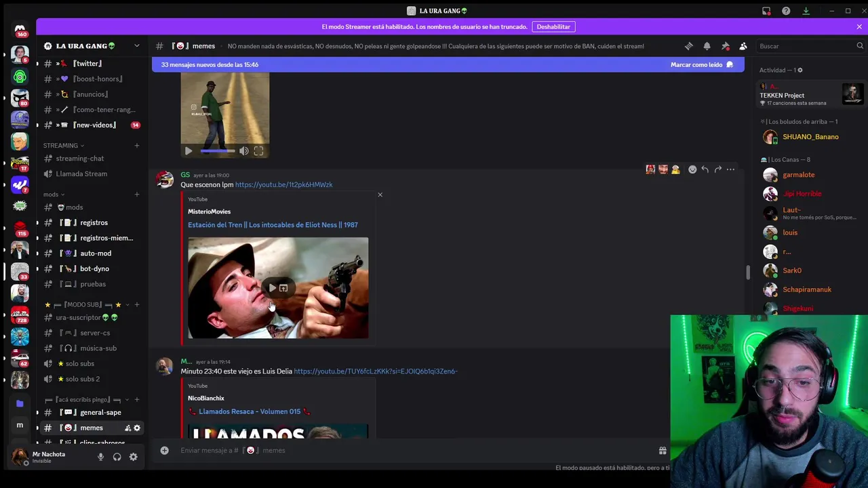Click Marcar como leído
Image resolution: width=868 pixels, height=488 pixels.
[702, 64]
